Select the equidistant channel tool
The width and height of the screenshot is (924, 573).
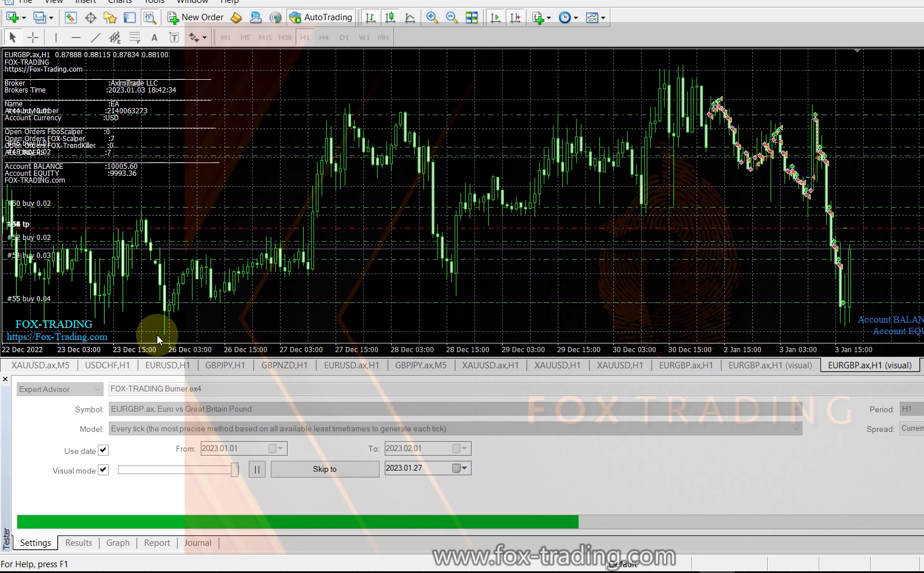pos(115,38)
